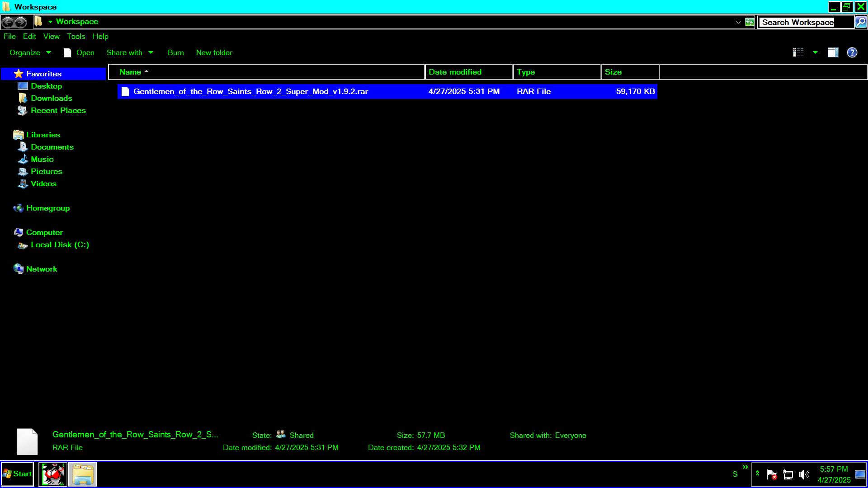The width and height of the screenshot is (868, 488).
Task: Click the folder icon in address bar
Action: pos(38,22)
